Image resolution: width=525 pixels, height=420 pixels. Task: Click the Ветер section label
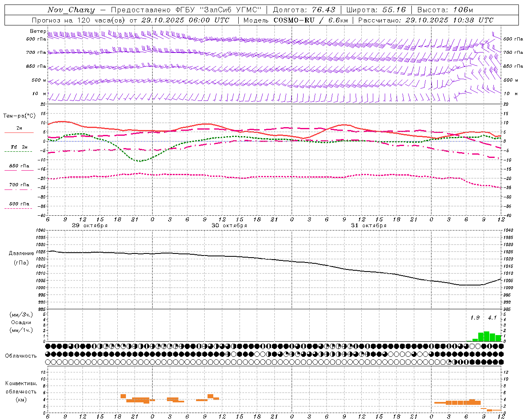click(x=38, y=31)
